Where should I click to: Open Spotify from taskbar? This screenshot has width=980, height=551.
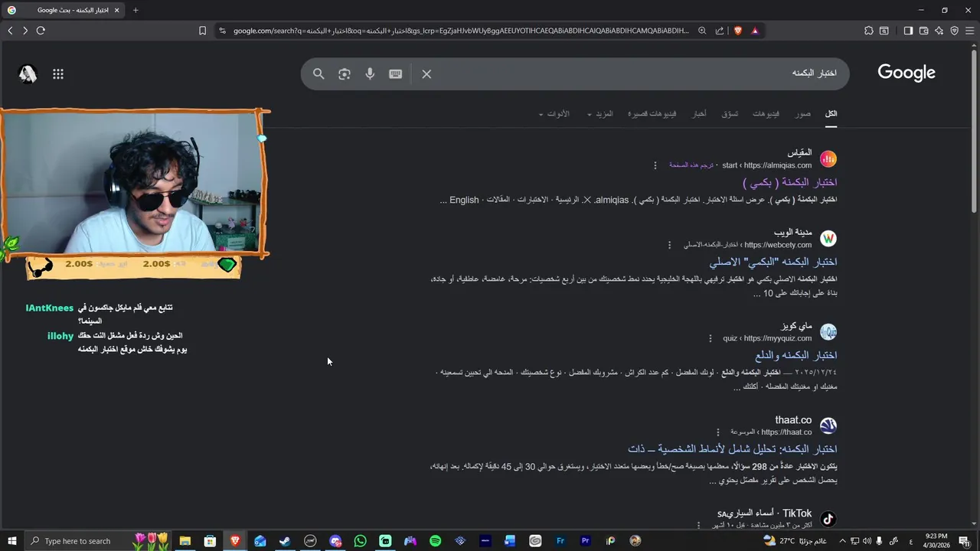coord(436,541)
